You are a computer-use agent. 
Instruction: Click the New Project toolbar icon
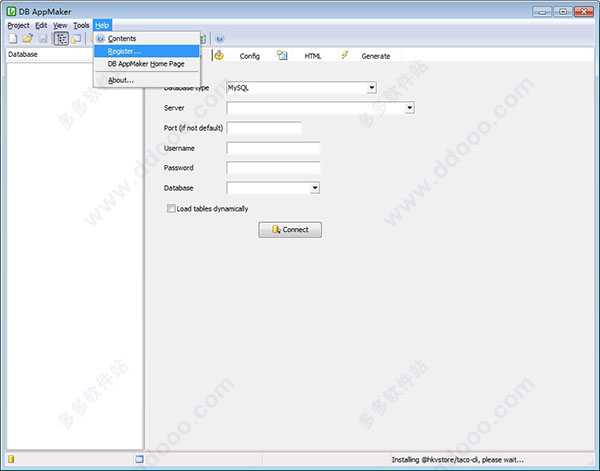tap(13, 38)
